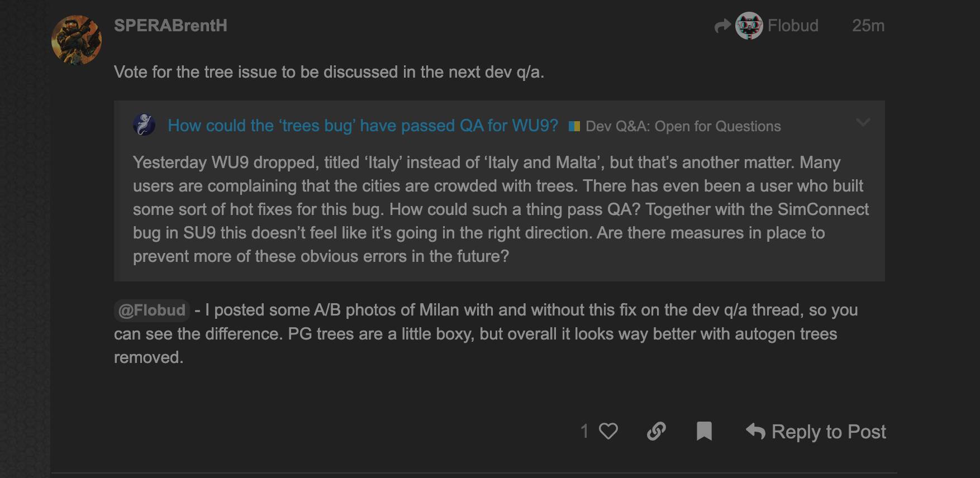980x478 pixels.
Task: Click the Reply to Post button
Action: pyautogui.click(x=828, y=432)
